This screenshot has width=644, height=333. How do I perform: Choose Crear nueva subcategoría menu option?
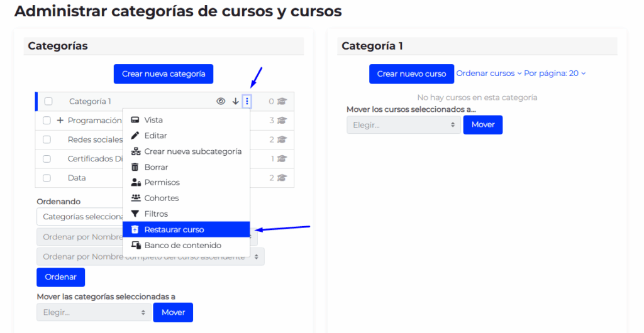(192, 151)
